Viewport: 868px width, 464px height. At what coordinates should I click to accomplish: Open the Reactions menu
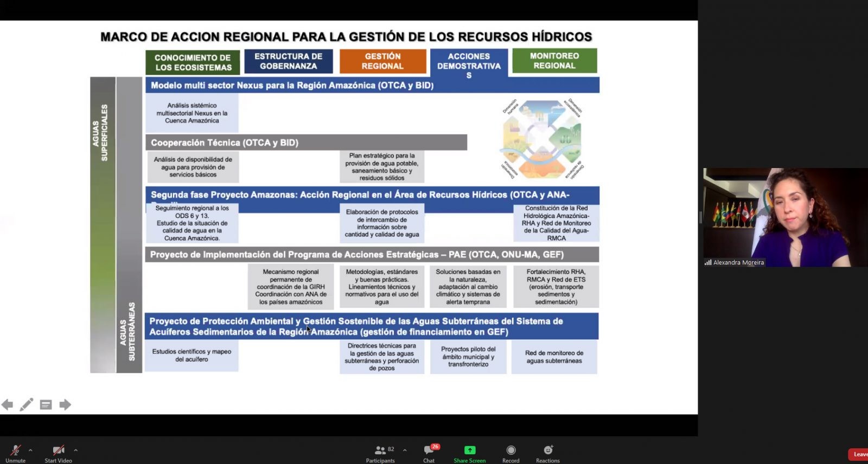[x=548, y=450]
